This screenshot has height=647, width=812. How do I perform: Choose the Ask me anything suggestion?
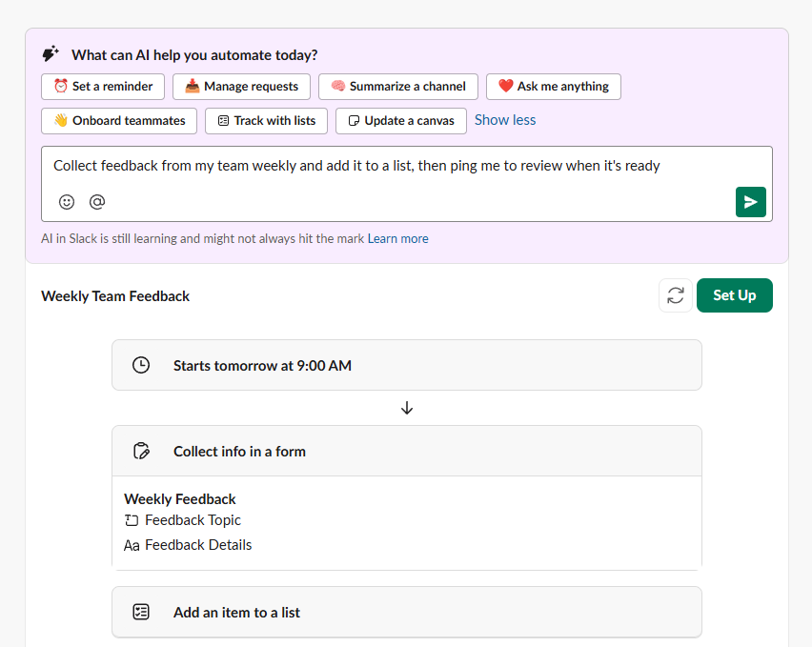point(554,87)
